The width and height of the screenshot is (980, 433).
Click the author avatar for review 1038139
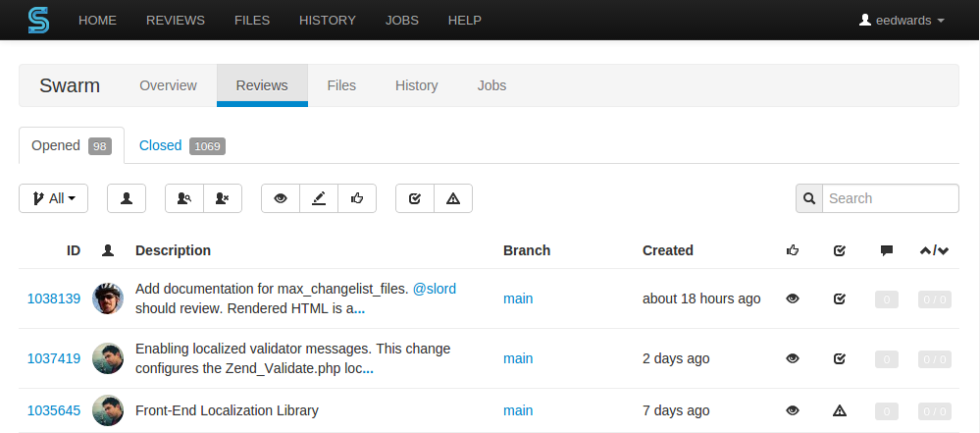pos(108,298)
